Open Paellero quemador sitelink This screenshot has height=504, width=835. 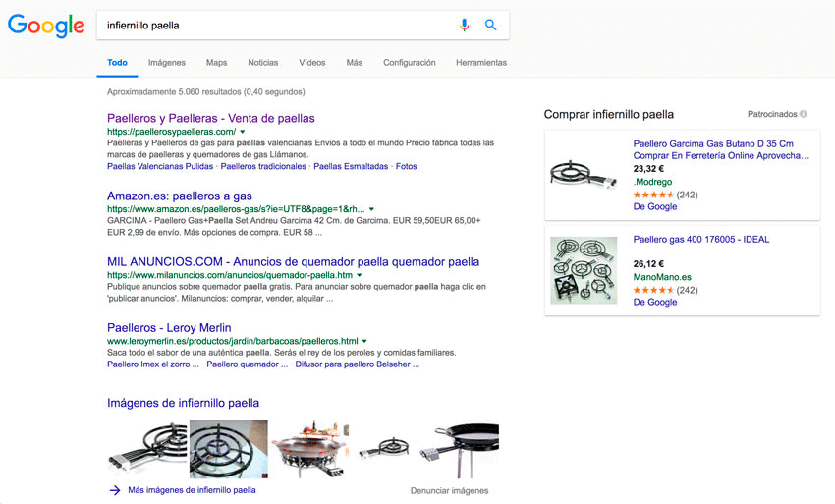coord(248,364)
